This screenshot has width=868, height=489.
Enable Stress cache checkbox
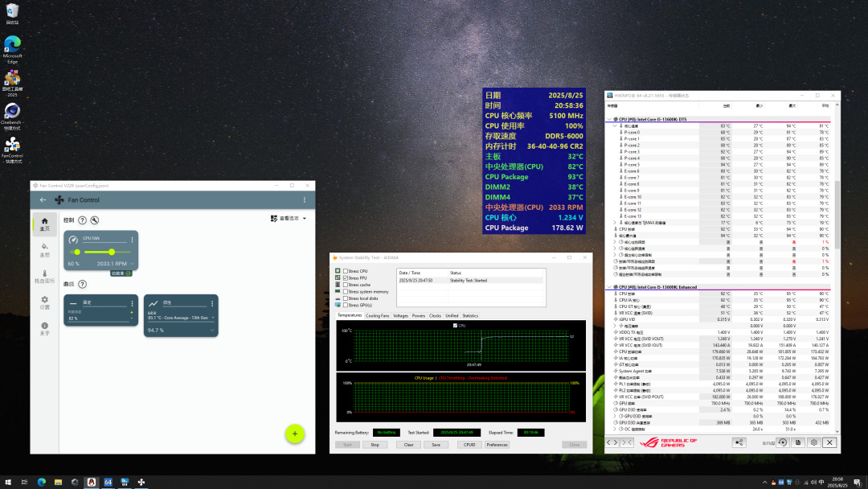[346, 285]
